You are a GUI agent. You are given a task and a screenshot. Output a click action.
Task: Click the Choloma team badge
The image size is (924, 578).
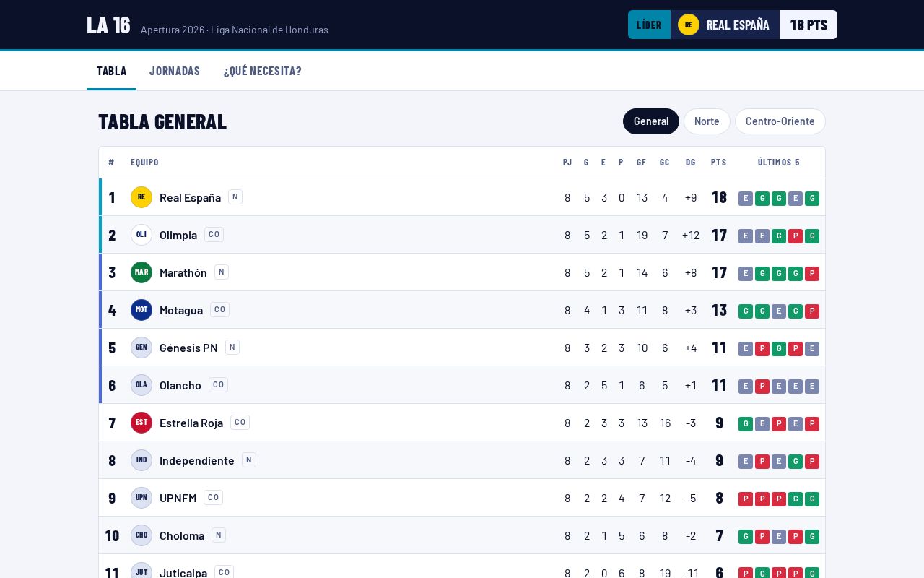141,535
